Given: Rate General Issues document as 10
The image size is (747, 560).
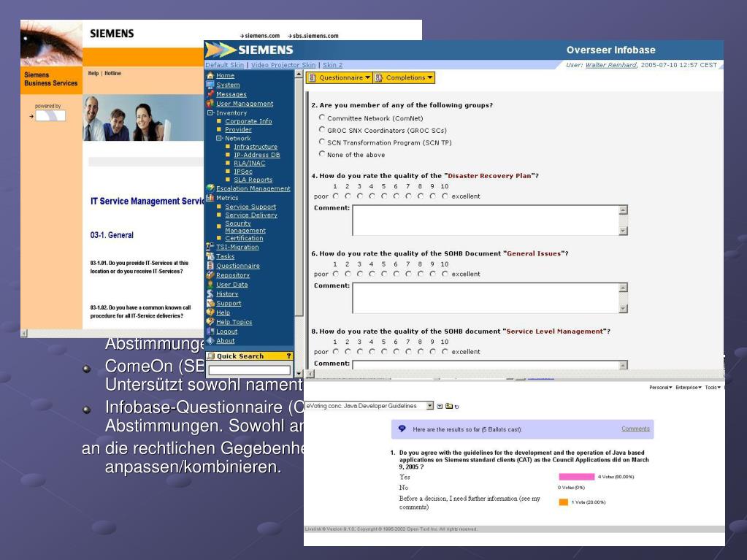Looking at the screenshot, I should [x=445, y=274].
